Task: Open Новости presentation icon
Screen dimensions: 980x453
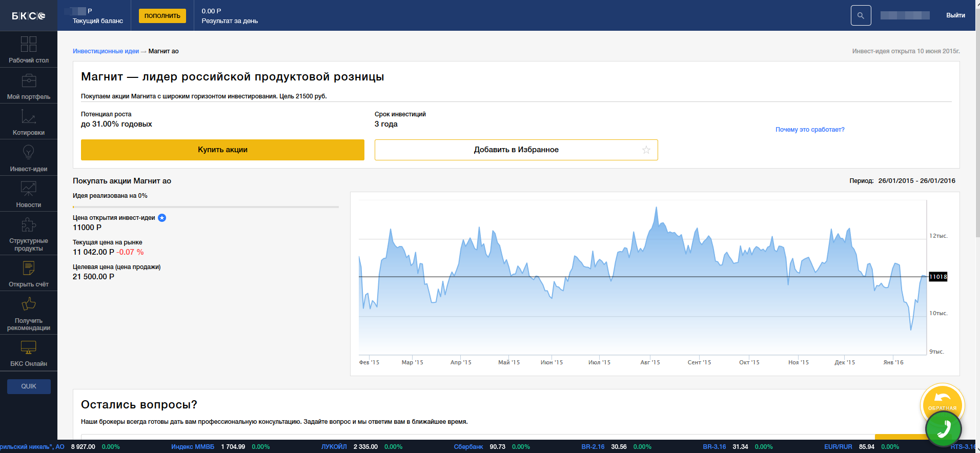Action: 29,189
